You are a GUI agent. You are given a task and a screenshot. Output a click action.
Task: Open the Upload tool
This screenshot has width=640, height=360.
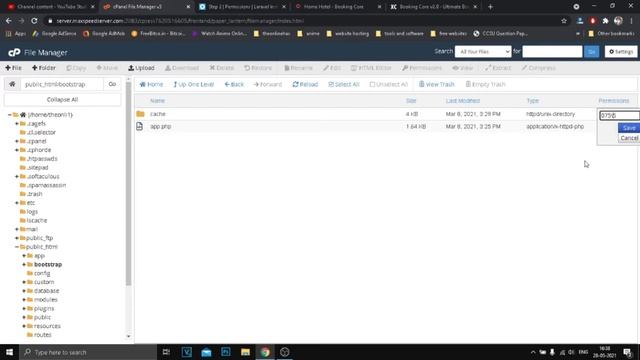(141, 68)
